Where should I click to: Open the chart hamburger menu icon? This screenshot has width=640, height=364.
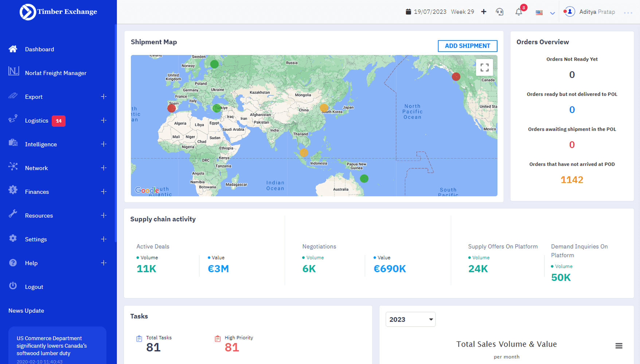click(618, 346)
